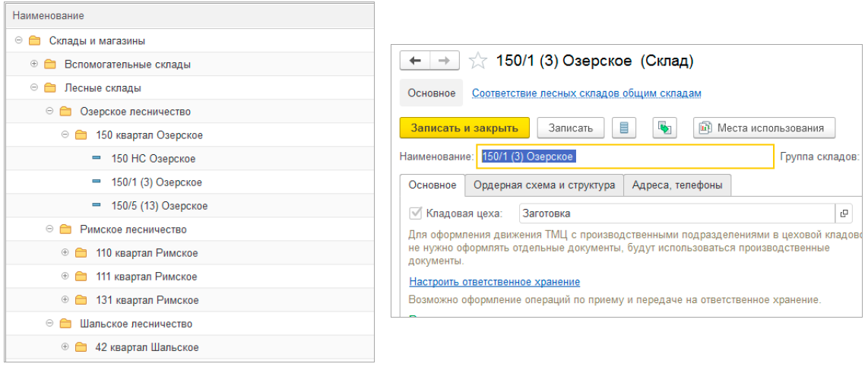
Task: Add warehouse to favorites with star
Action: tap(478, 61)
